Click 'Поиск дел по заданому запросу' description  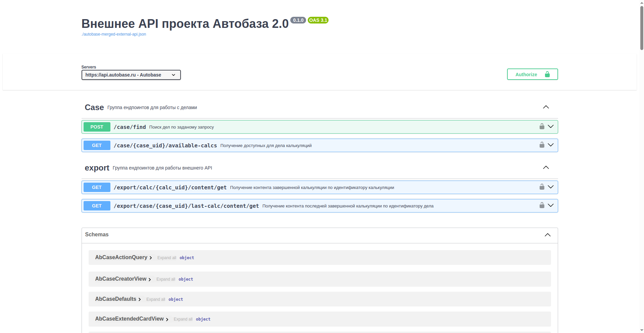coord(182,127)
